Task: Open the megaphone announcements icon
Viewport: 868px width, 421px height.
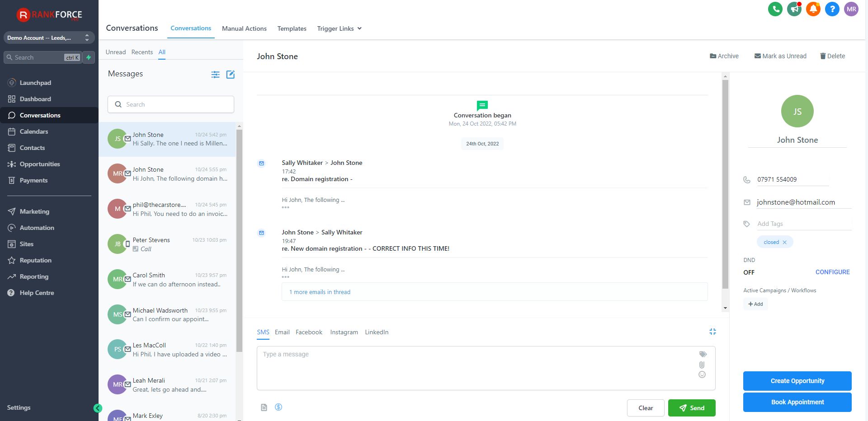Action: click(794, 9)
